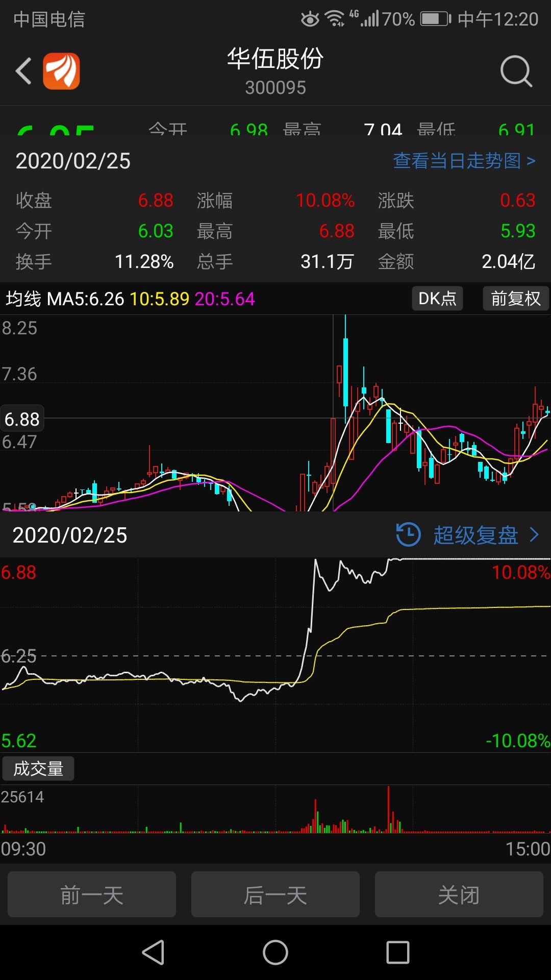Tap the MA5:6.26 moving average label
The image size is (551, 980).
coord(85,299)
